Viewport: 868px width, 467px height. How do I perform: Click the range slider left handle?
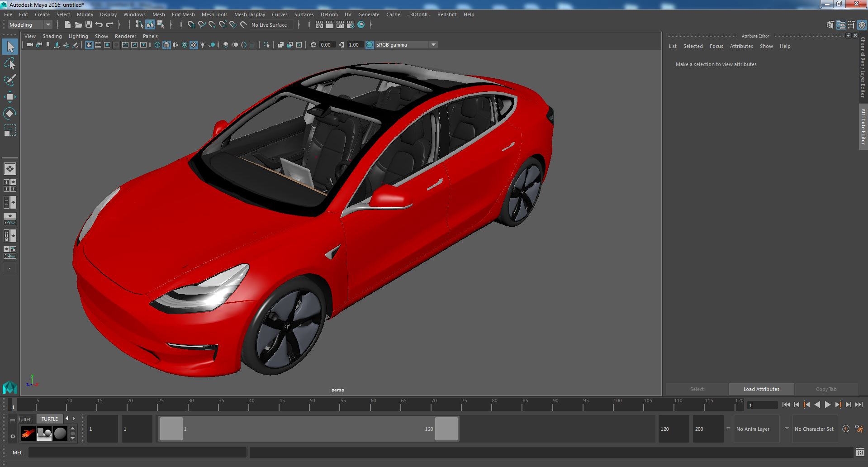tap(171, 429)
